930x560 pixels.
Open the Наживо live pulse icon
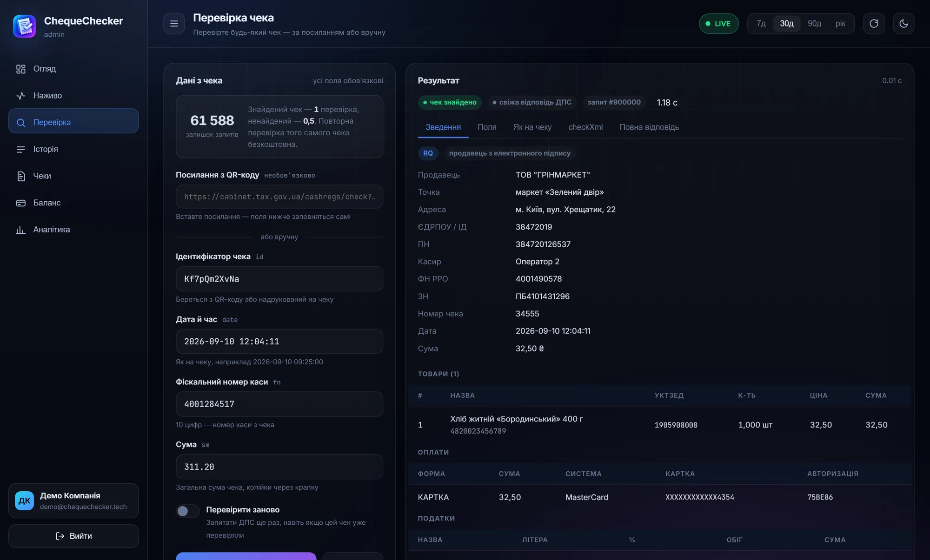20,96
